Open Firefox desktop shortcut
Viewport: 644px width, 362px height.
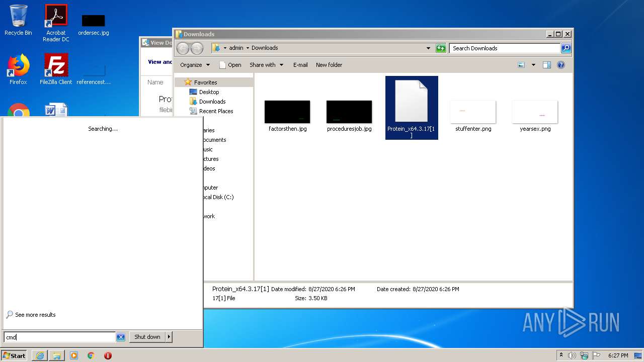[x=18, y=69]
